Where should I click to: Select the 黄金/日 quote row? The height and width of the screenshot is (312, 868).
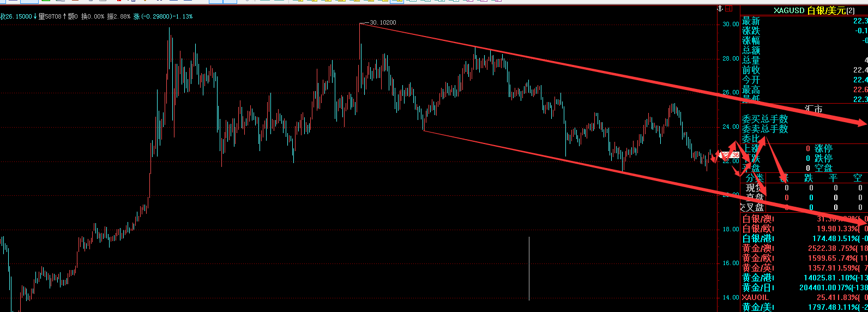pos(757,287)
